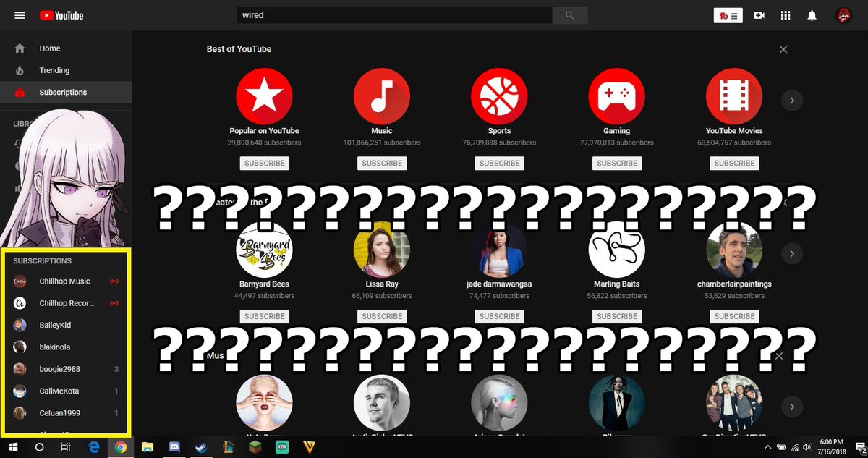
Task: Show hidden system tray icons
Action: pos(770,447)
